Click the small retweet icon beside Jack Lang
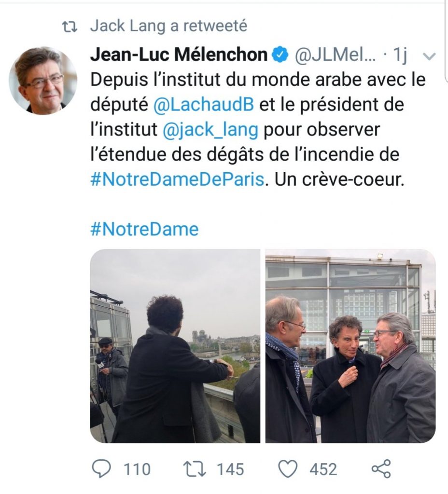The height and width of the screenshot is (494, 448). coord(72,27)
